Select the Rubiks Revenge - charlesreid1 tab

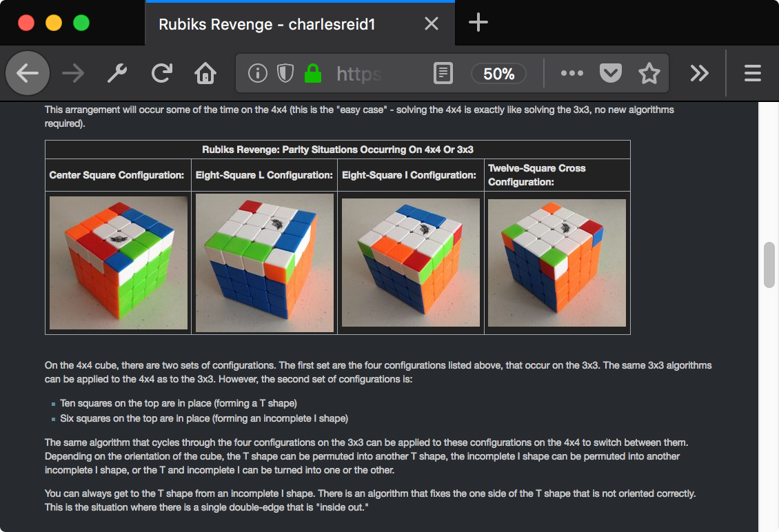tap(300, 23)
